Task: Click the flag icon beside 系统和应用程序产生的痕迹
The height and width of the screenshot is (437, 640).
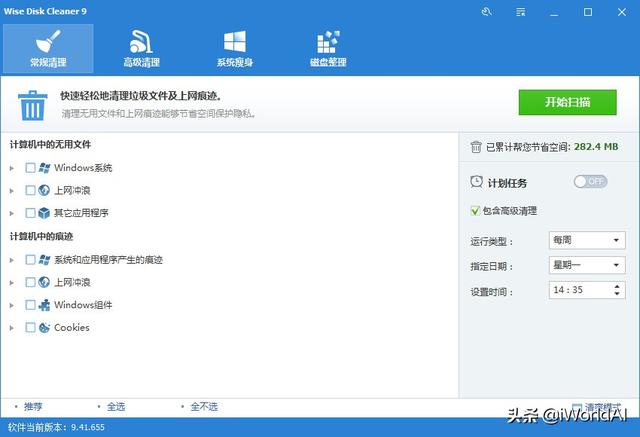Action: [44, 260]
